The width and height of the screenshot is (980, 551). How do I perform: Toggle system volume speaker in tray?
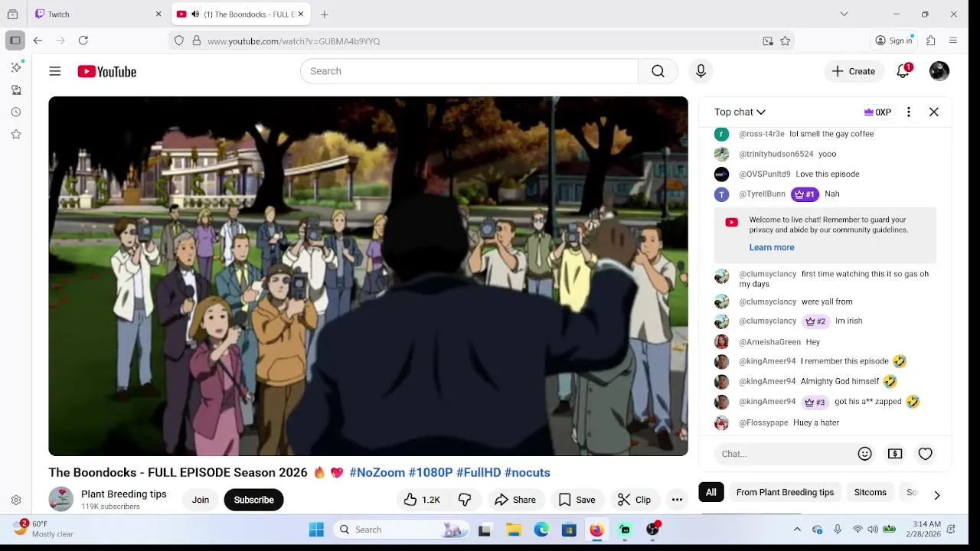tap(873, 530)
